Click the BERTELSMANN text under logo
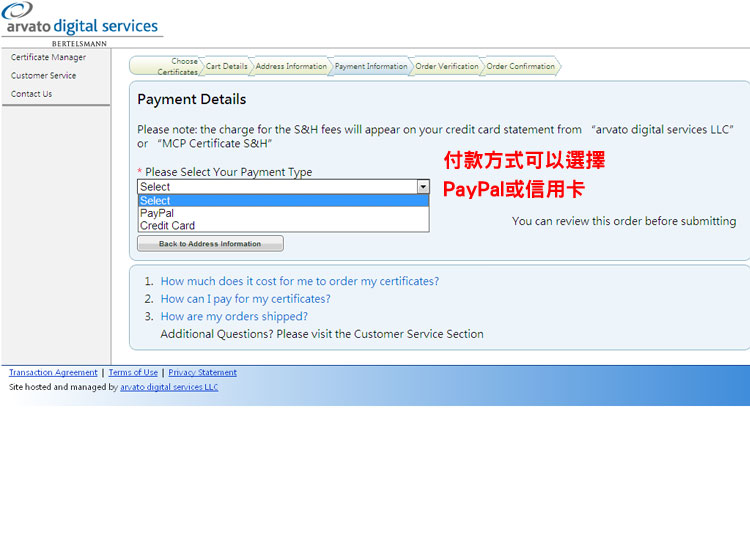 click(79, 44)
